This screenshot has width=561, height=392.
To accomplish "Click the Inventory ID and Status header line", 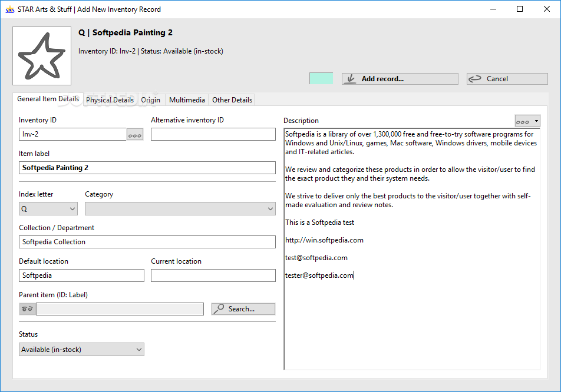I will click(151, 51).
